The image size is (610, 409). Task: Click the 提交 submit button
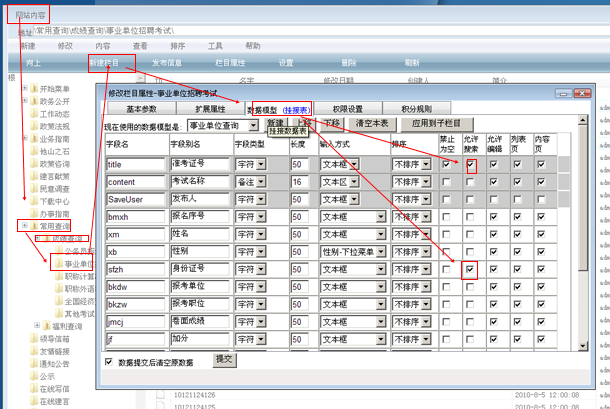pos(224,359)
